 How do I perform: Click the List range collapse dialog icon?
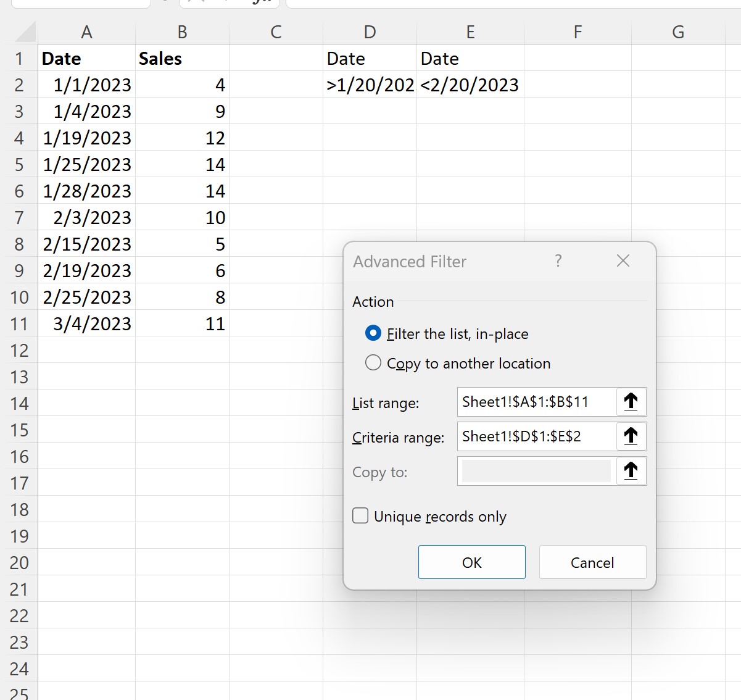(x=631, y=401)
